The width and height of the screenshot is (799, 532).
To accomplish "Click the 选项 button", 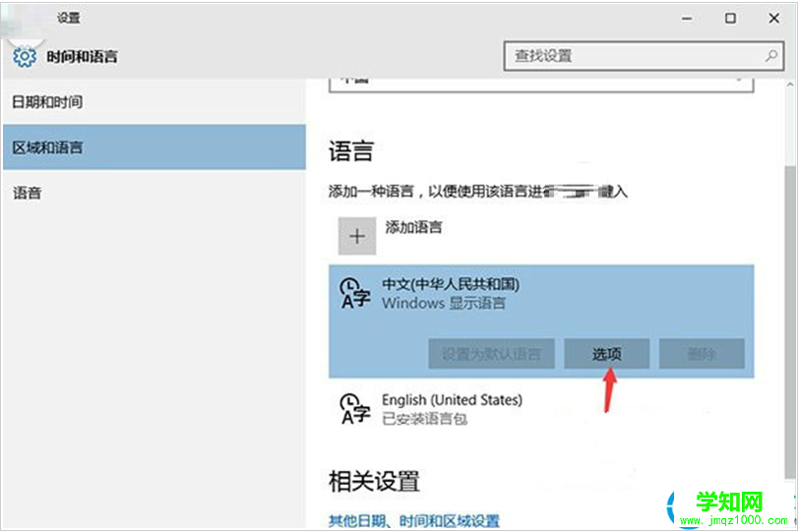I will [606, 354].
